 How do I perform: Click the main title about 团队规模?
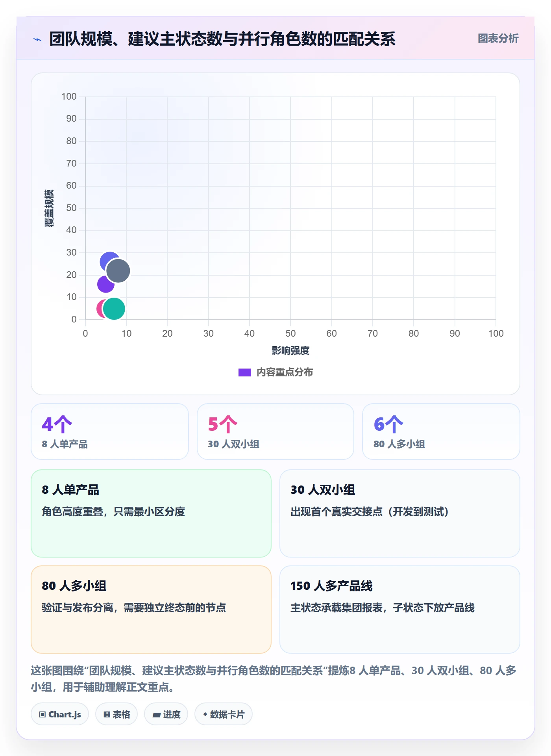pos(222,39)
